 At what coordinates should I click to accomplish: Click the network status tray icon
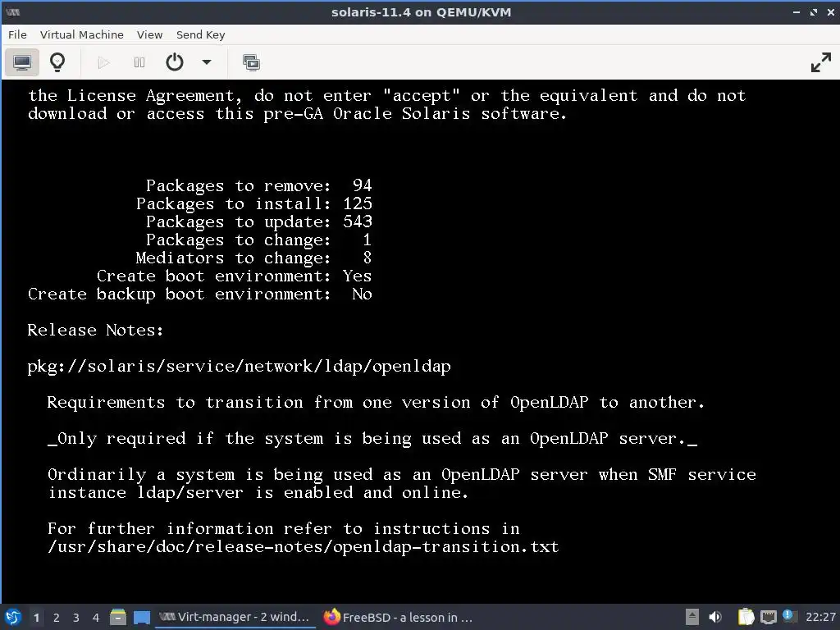pyautogui.click(x=768, y=617)
